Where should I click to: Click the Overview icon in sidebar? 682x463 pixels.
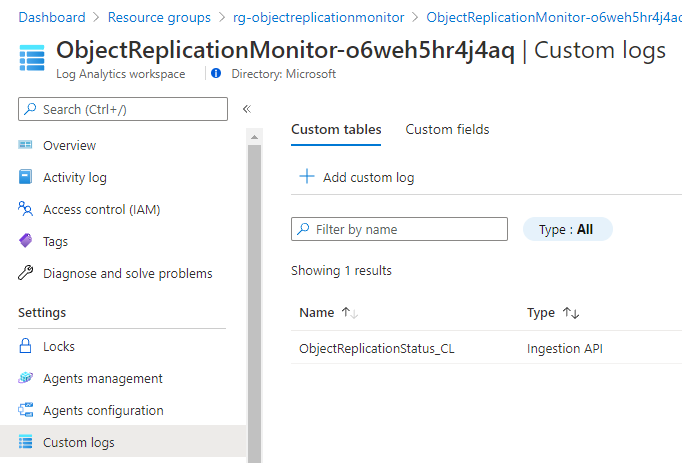tap(25, 145)
